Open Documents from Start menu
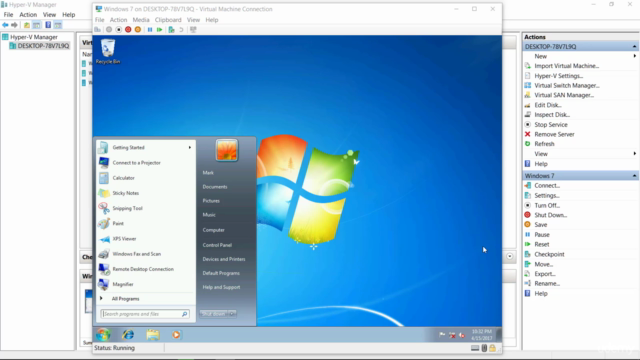 (215, 187)
